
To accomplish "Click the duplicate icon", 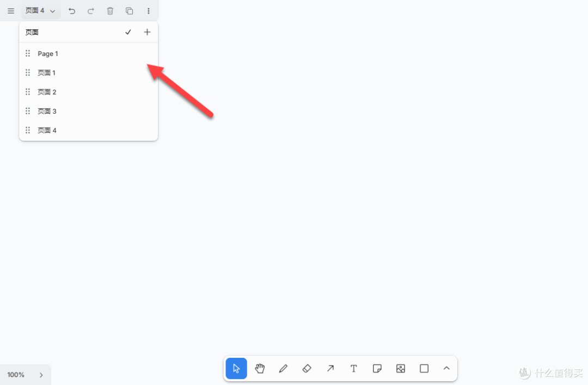I will click(x=130, y=11).
